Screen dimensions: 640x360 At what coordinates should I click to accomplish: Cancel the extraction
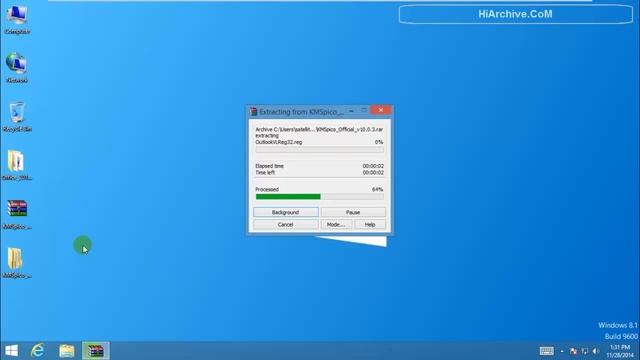286,224
